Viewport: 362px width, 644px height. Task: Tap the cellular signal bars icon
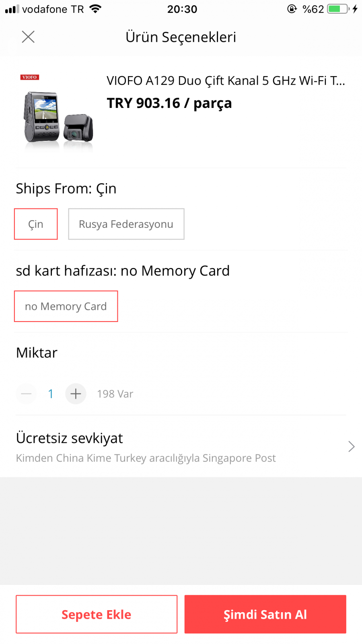(x=12, y=9)
